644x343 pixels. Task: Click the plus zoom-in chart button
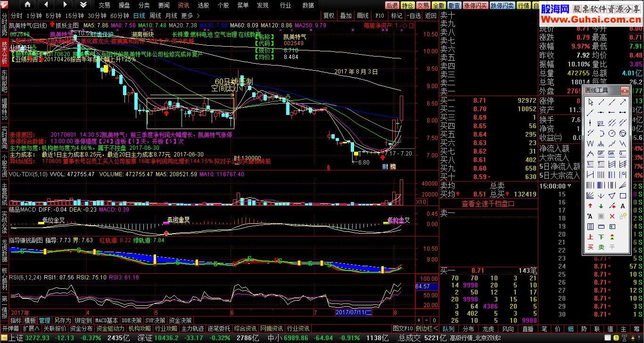(x=419, y=320)
